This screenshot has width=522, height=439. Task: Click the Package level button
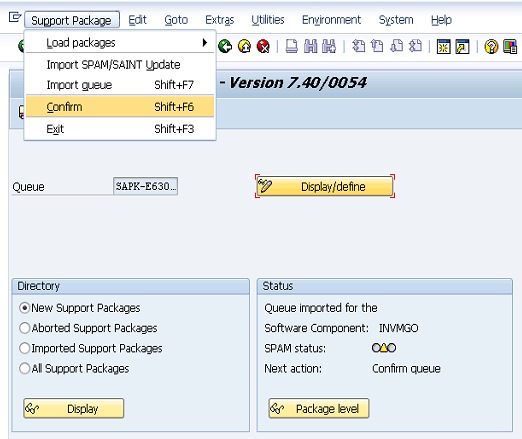319,408
